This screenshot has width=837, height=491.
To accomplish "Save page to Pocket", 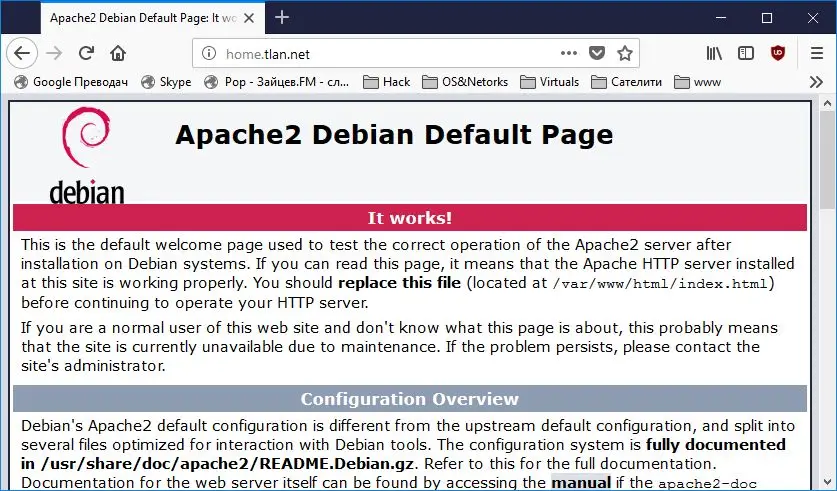I will click(597, 53).
